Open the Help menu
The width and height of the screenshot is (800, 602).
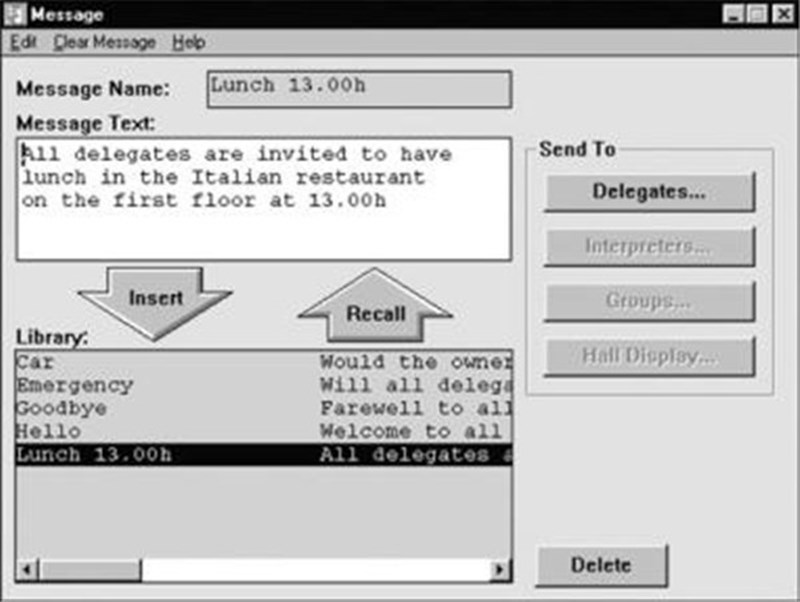[188, 42]
